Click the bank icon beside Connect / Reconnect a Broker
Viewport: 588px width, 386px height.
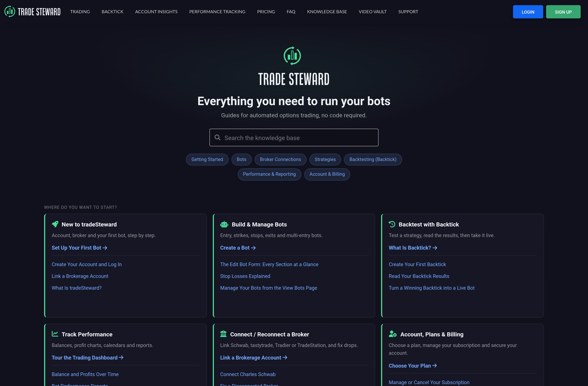click(223, 334)
